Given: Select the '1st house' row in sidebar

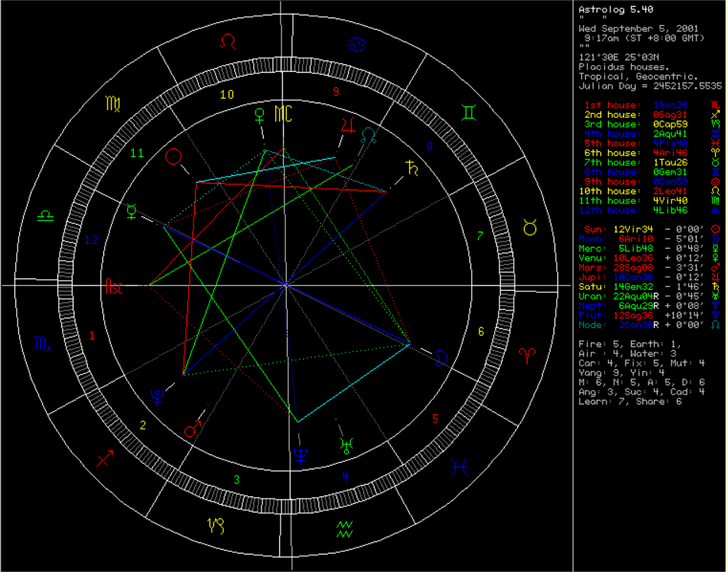Looking at the screenshot, I should (653, 106).
